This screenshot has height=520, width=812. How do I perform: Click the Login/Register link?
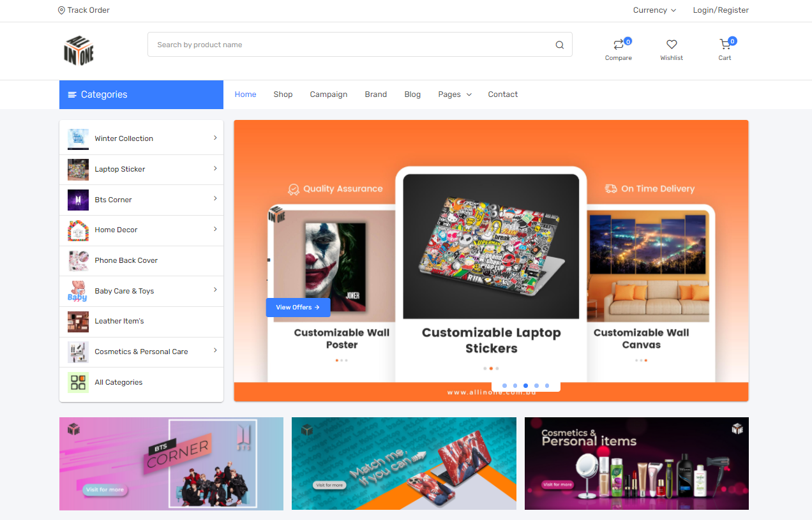[720, 10]
